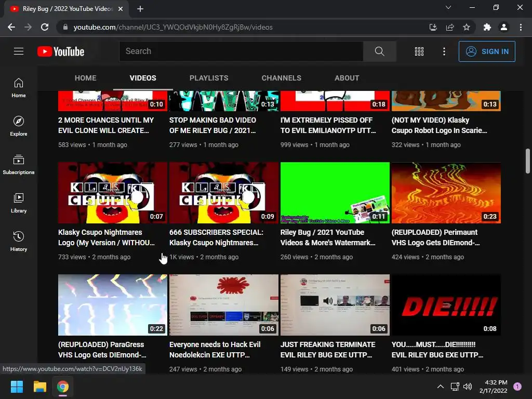Image resolution: width=532 pixels, height=399 pixels.
Task: Click the SIGN IN button
Action: coord(487,51)
